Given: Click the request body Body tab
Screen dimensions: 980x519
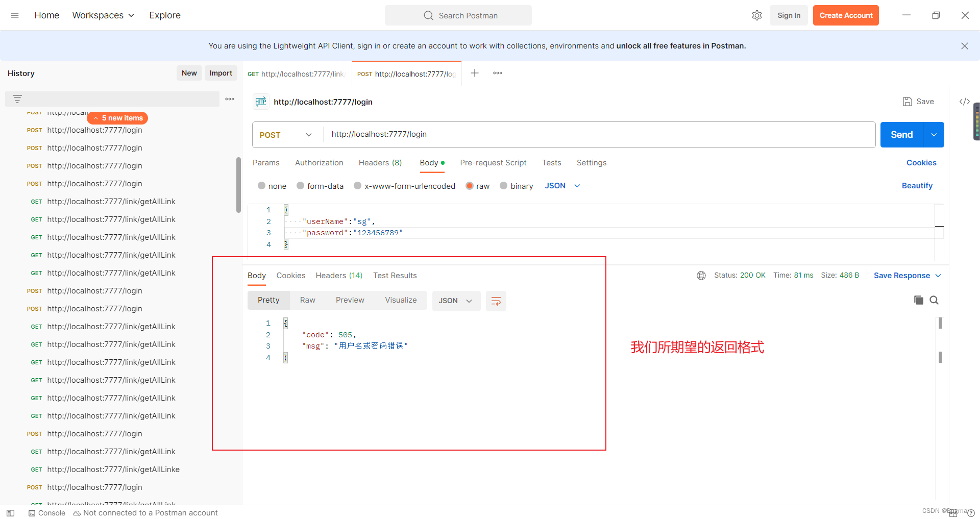Looking at the screenshot, I should click(x=432, y=163).
